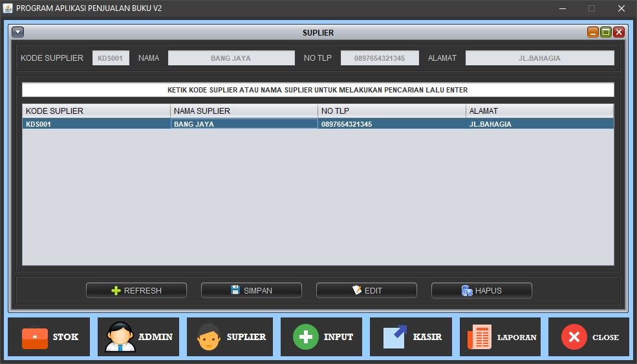The height and width of the screenshot is (364, 637).
Task: Click REFRESH to reload supplier list
Action: point(136,290)
